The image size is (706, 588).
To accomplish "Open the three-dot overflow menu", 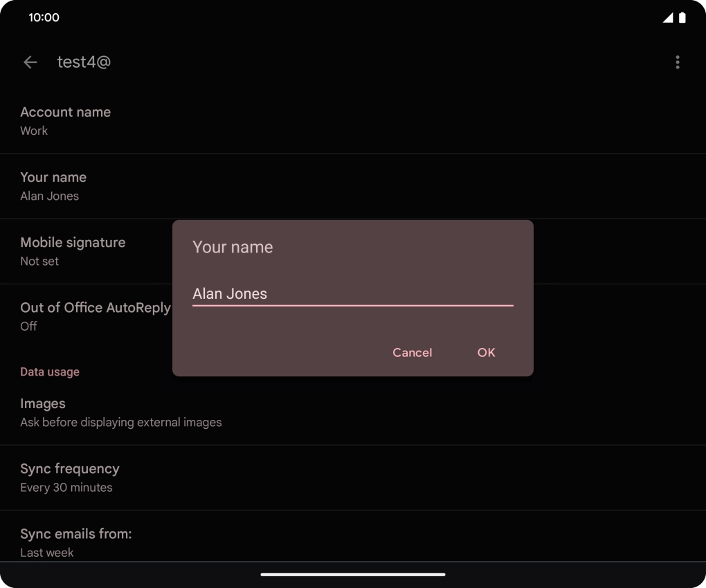I will (677, 62).
